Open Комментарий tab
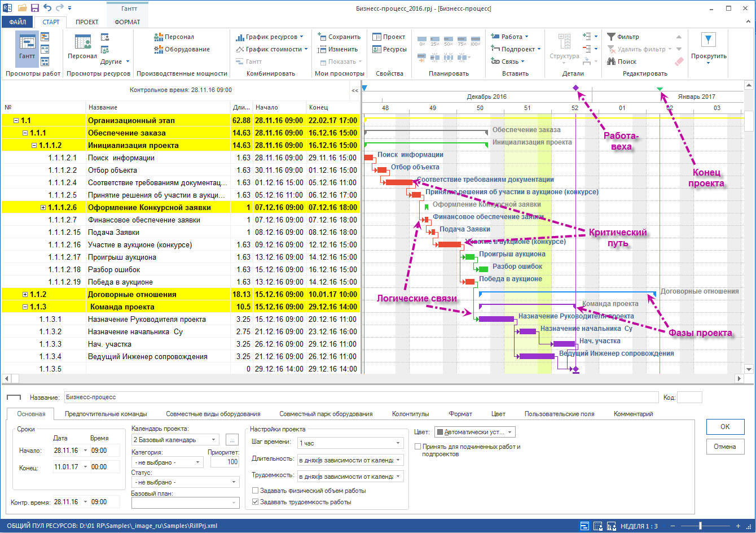The width and height of the screenshot is (756, 533). click(633, 414)
